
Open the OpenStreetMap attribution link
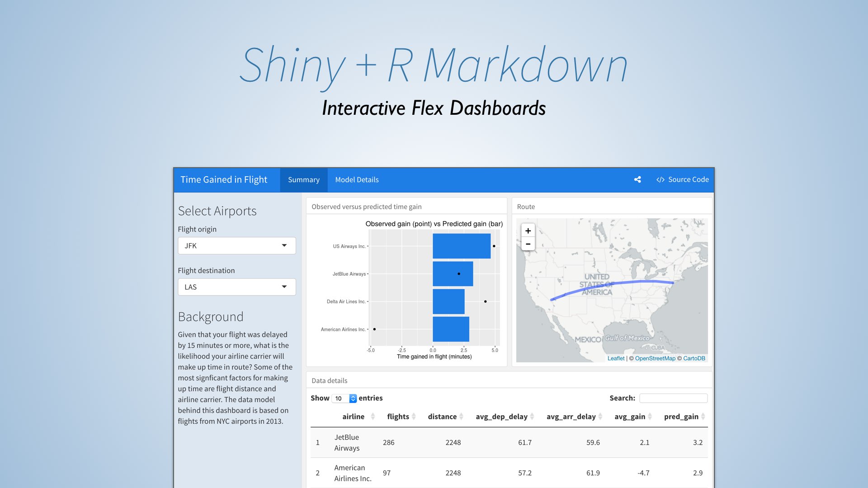pos(655,358)
